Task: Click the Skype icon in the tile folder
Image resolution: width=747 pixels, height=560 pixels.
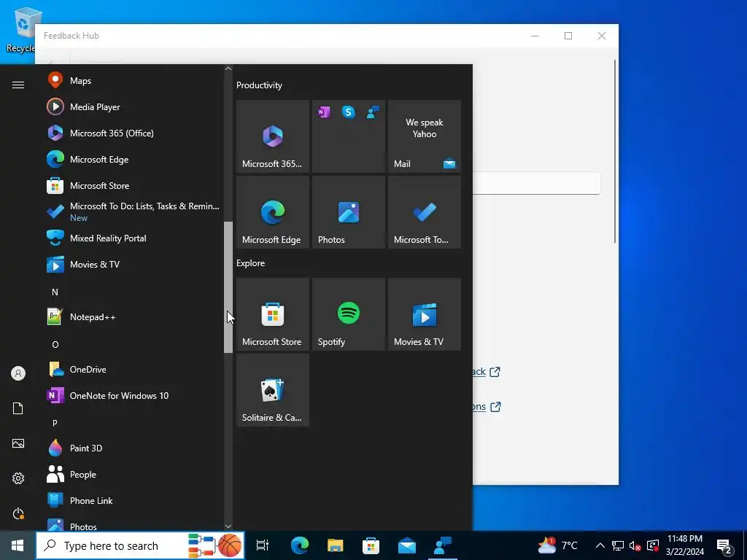Action: (348, 112)
